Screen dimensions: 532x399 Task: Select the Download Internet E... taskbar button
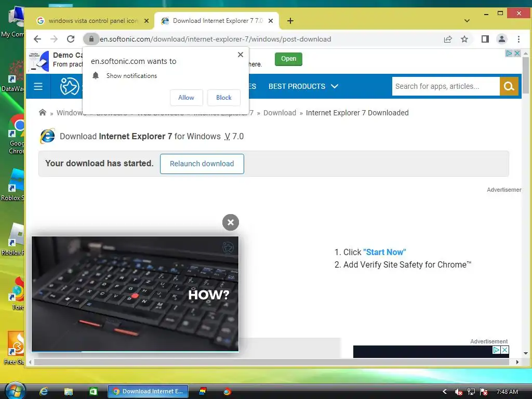click(x=148, y=391)
